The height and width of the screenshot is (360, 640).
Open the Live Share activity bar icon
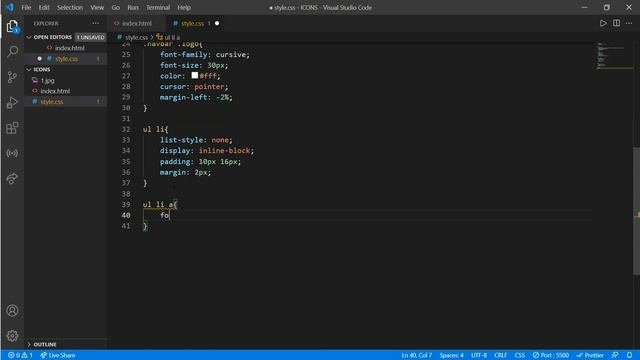12,178
